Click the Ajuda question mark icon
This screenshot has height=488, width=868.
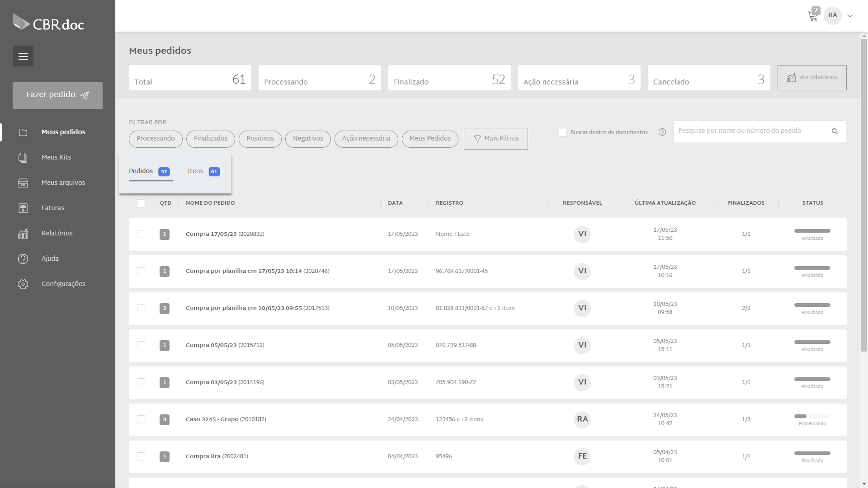(23, 259)
